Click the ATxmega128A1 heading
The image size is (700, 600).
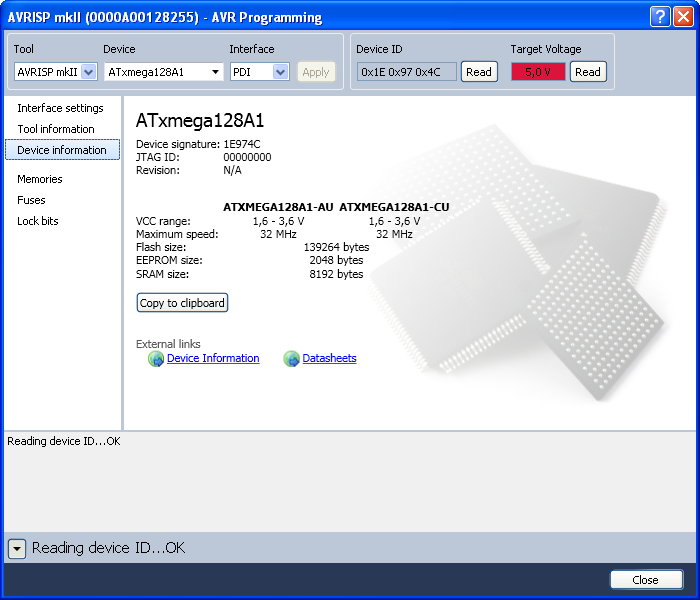pyautogui.click(x=200, y=121)
